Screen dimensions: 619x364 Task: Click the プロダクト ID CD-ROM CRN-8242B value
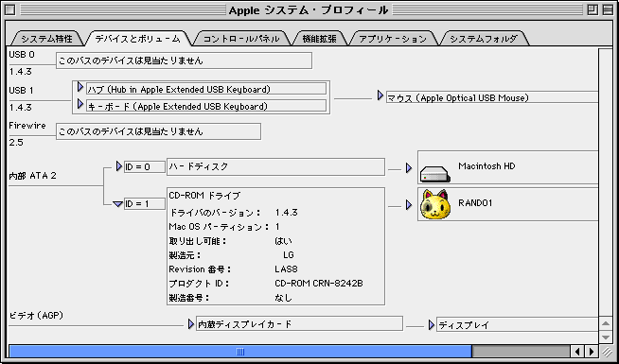click(x=319, y=284)
